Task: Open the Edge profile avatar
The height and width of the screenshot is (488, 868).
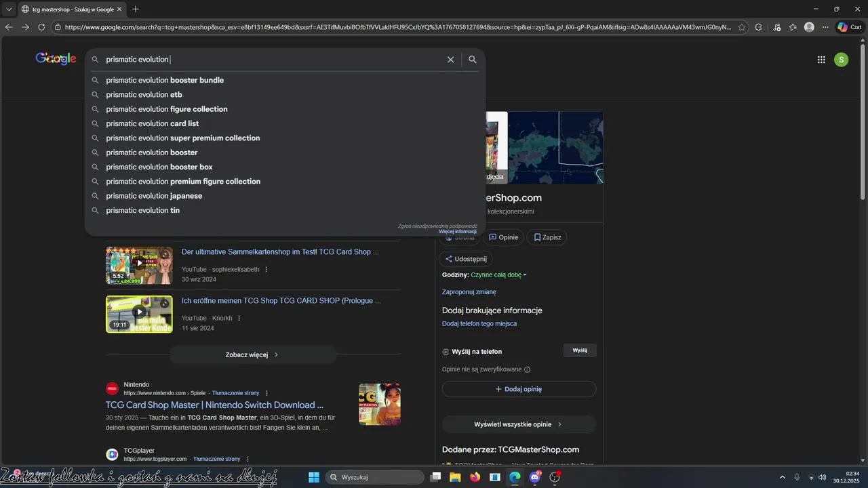Action: coord(809,27)
